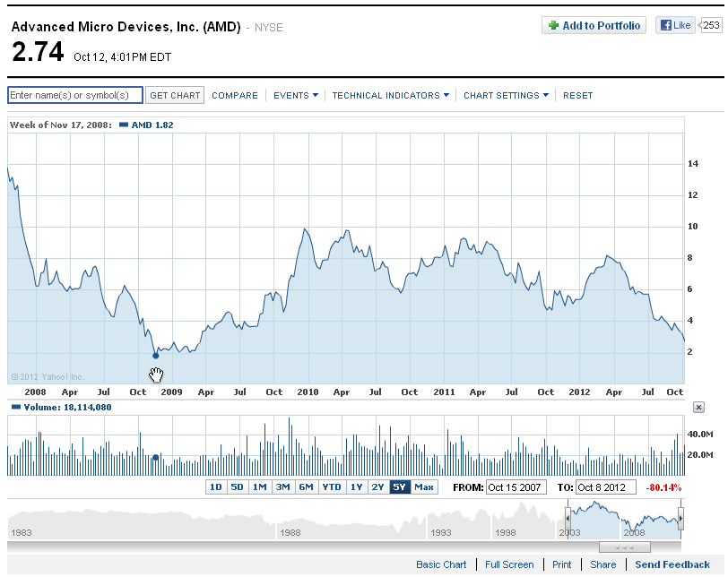Click the 2.74 stock price
728x577 pixels.
(x=38, y=51)
